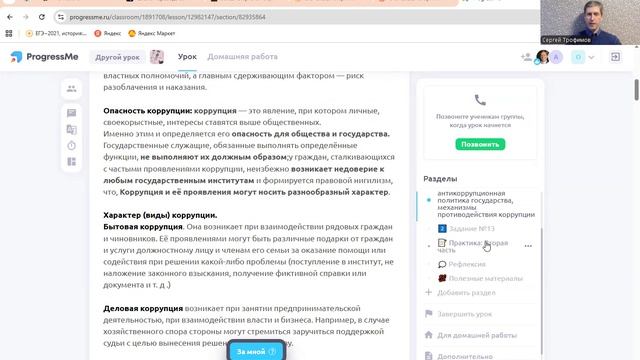
Task: Open the Яндекс bookmark
Action: tap(108, 33)
